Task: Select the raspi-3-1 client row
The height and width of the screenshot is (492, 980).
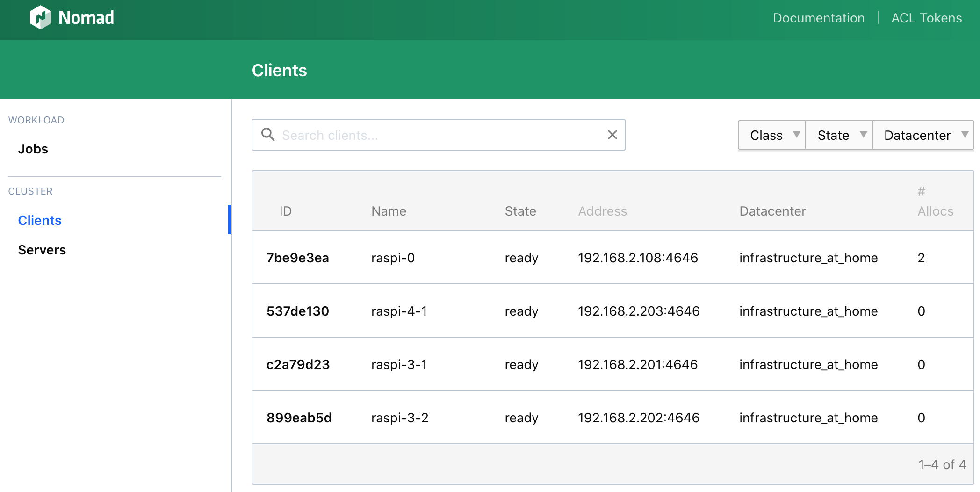Action: [399, 364]
